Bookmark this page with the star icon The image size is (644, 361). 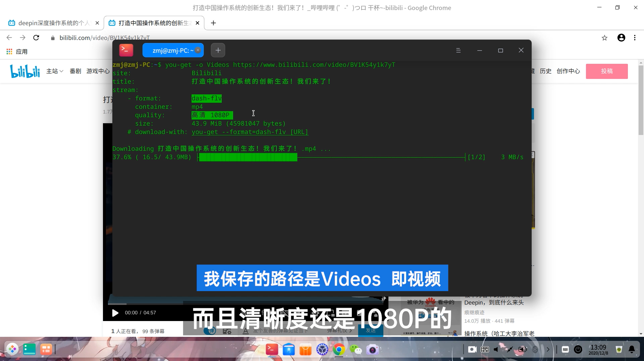(604, 38)
